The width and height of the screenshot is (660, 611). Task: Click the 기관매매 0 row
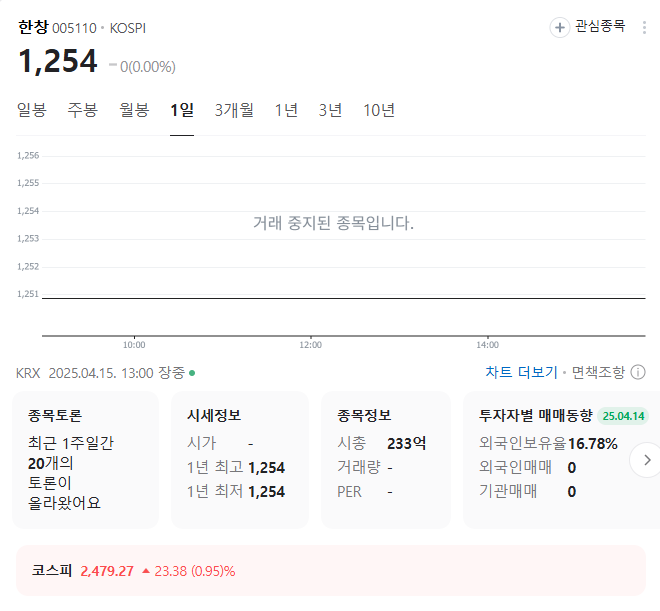point(527,491)
